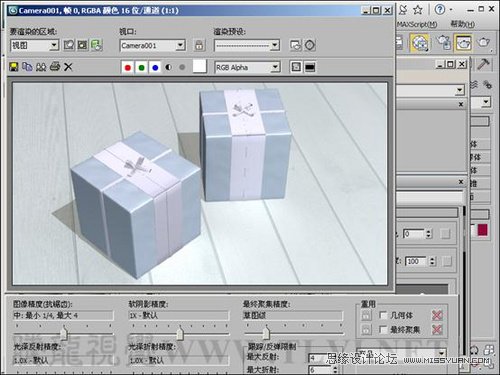The width and height of the screenshot is (500, 375).
Task: Open the dropdown below the hammer tab
Action: 481,102
